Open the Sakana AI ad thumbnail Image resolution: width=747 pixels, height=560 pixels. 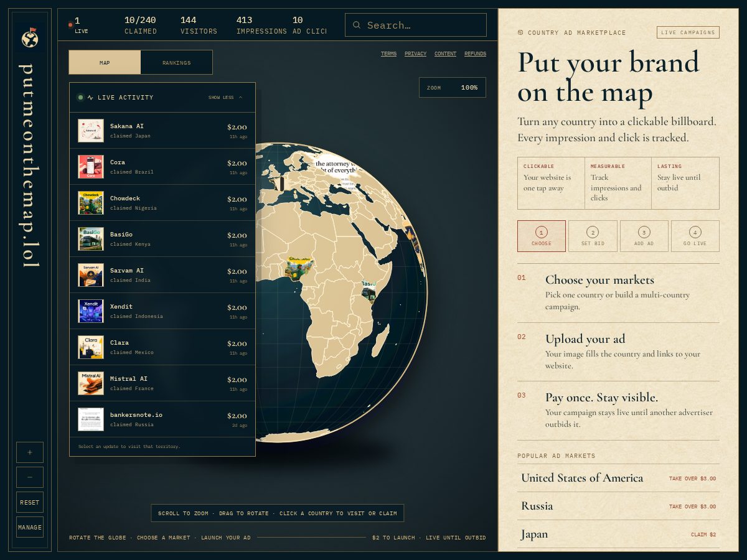point(91,131)
